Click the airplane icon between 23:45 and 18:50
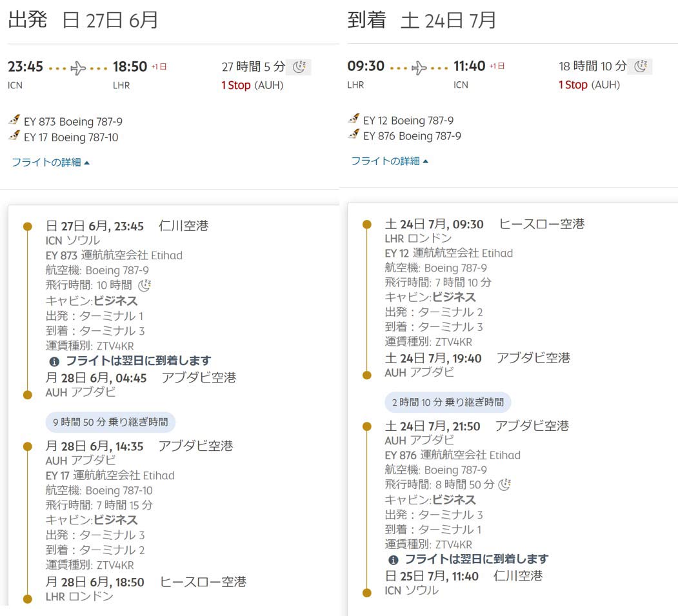Screen dimensions: 678x616 [79, 68]
